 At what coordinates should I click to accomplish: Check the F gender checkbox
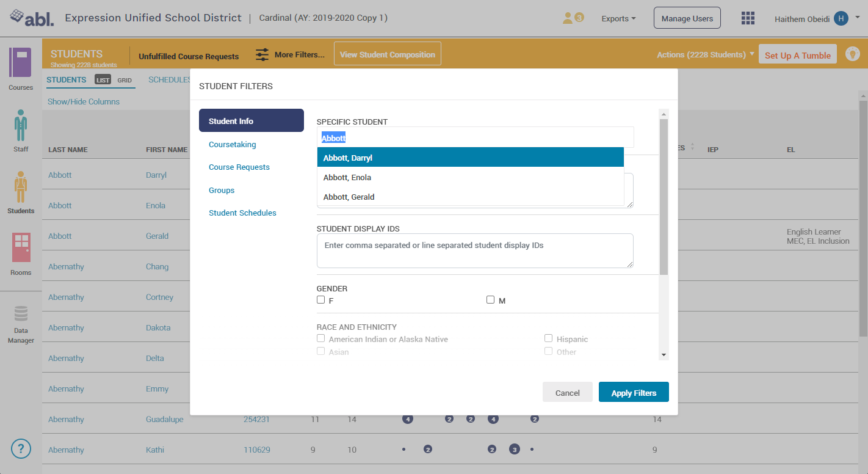pyautogui.click(x=321, y=300)
